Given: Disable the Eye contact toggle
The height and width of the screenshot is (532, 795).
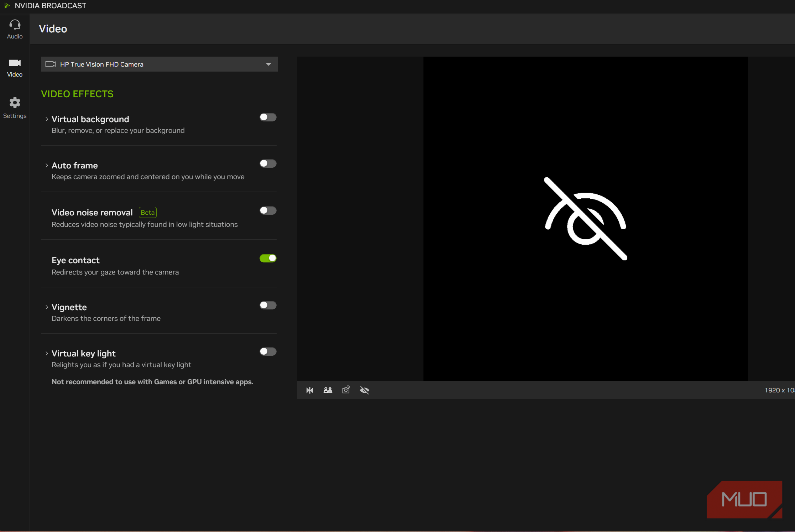Looking at the screenshot, I should [268, 258].
